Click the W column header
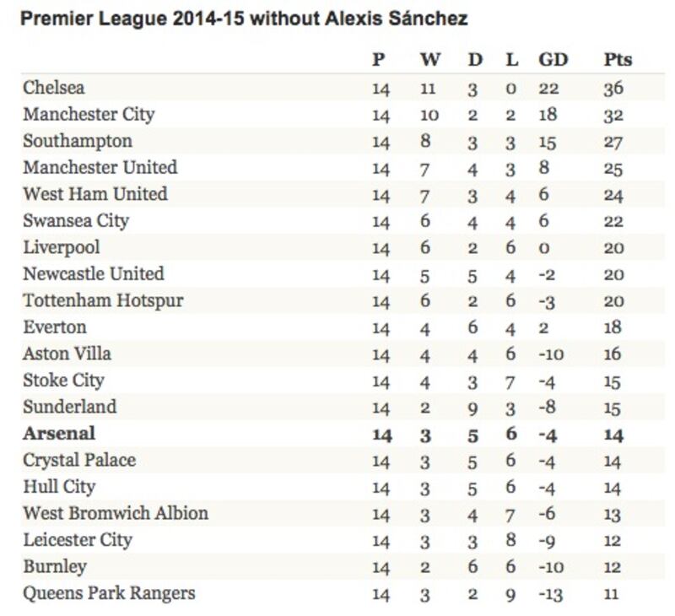The height and width of the screenshot is (616, 675). [x=430, y=59]
